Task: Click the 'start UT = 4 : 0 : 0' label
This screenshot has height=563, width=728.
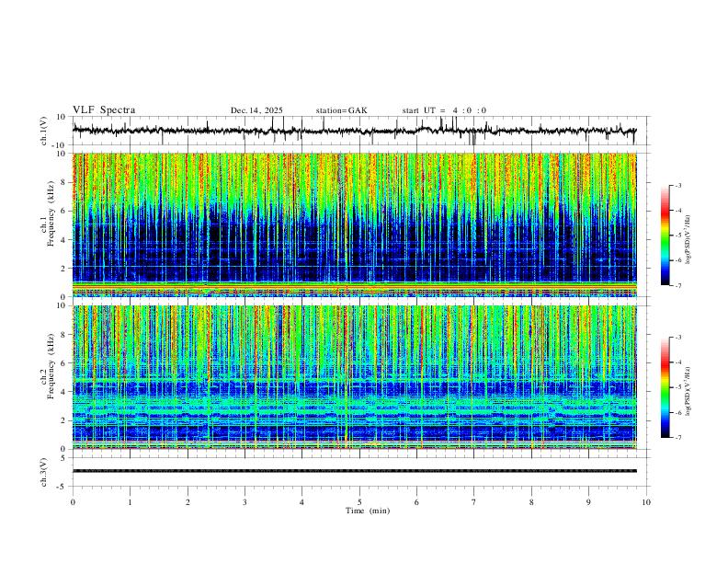Action: pyautogui.click(x=444, y=110)
